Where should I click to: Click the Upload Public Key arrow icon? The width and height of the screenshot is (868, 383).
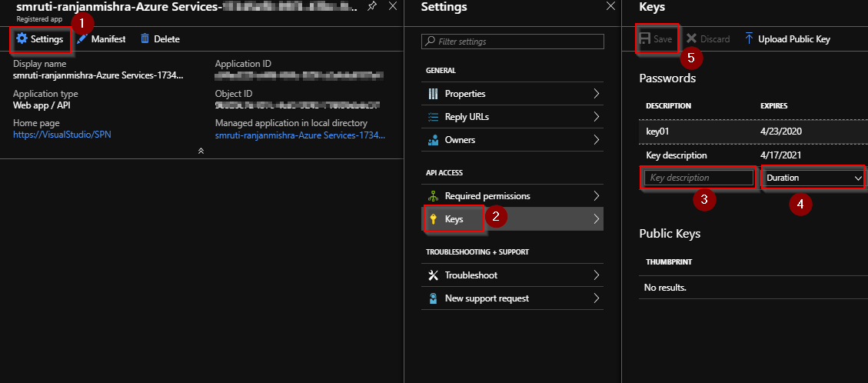(x=749, y=38)
